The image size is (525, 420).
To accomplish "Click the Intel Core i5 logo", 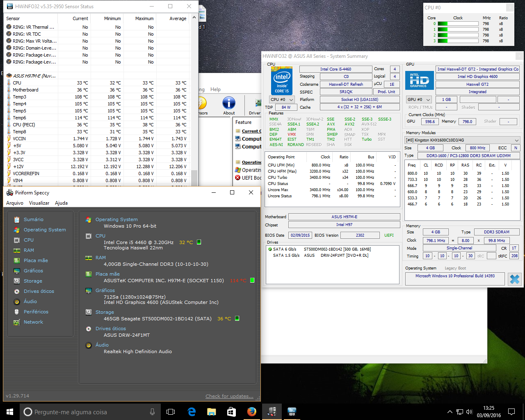I will 282,81.
